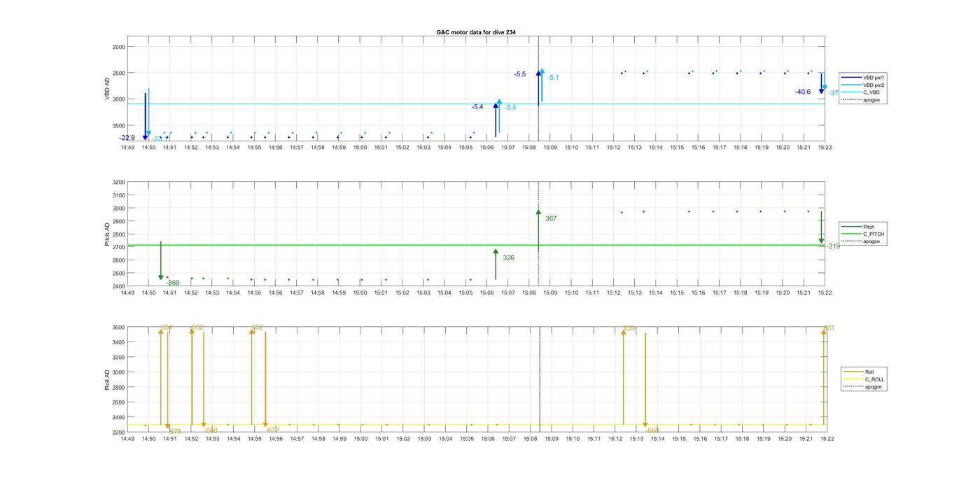Click the '3500' tick on VBD axis

coord(118,125)
